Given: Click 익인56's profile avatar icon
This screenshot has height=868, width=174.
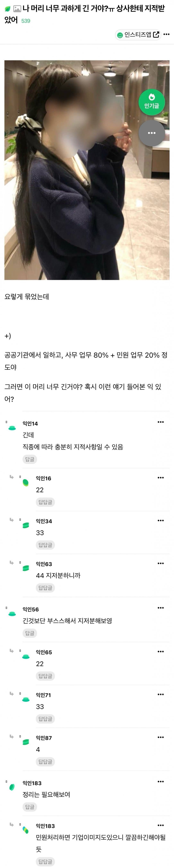Looking at the screenshot, I should (x=12, y=614).
